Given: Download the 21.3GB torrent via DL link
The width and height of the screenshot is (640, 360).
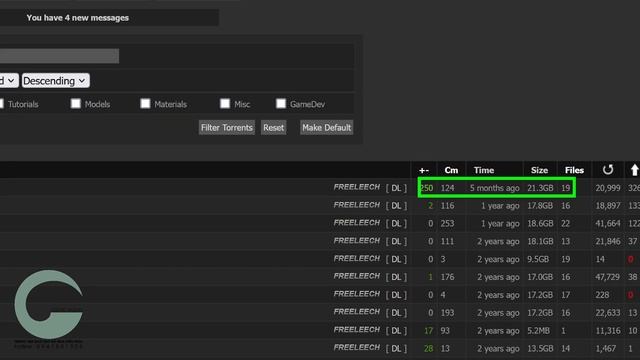Looking at the screenshot, I should 396,188.
